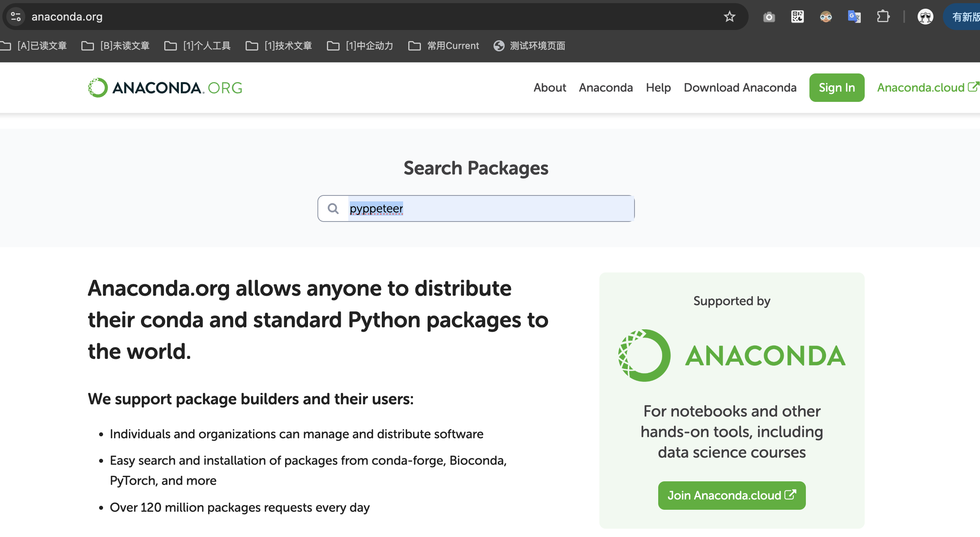The image size is (980, 537).
Task: Go to Download Anaconda page
Action: click(x=740, y=88)
